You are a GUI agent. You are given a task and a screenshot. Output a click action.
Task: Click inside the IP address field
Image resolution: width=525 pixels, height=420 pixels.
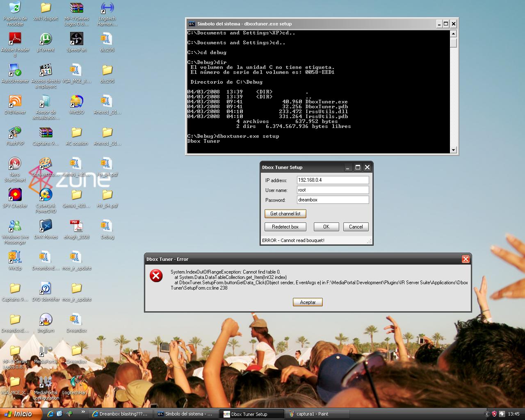(x=332, y=180)
